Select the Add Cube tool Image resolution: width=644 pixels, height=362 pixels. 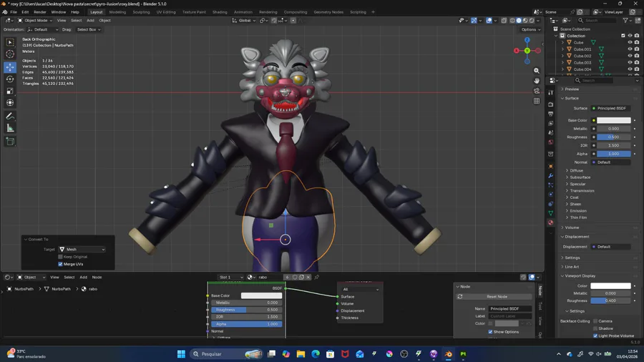10,142
